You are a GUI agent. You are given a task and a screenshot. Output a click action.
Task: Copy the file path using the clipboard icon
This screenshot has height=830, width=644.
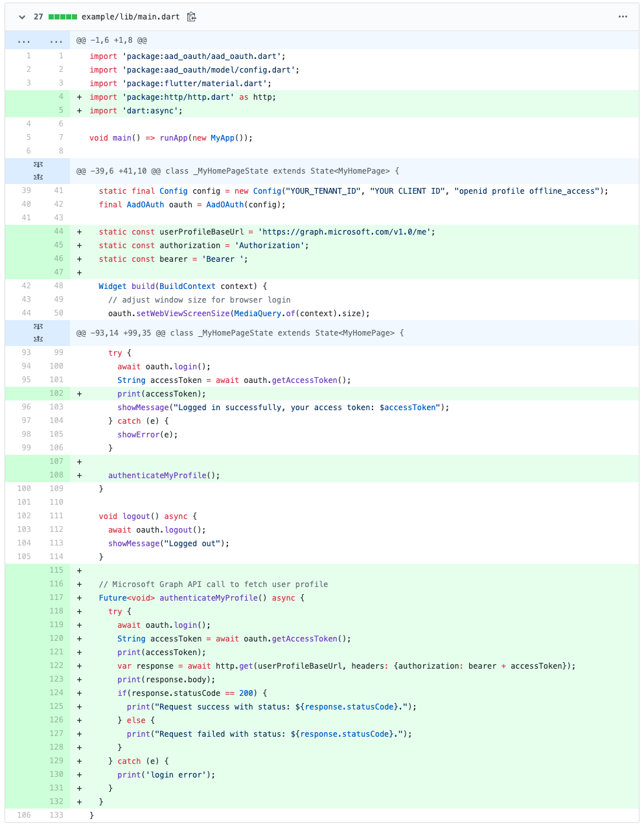[x=191, y=17]
